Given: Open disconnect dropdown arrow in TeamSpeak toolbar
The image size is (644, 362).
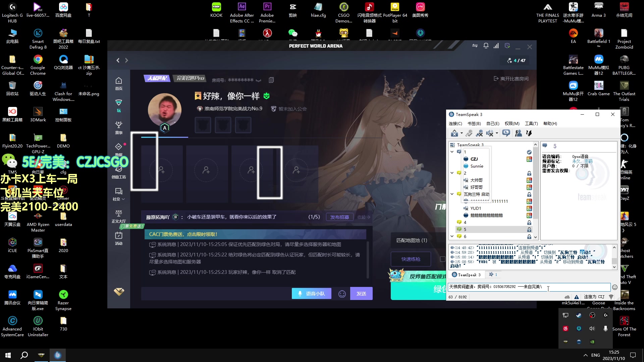Looking at the screenshot, I should pos(462,133).
